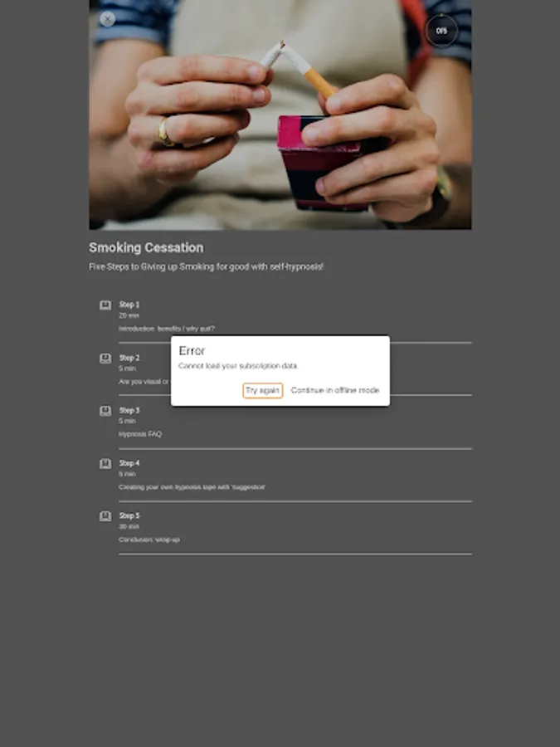Tap the 0/5 progress circle indicator

click(441, 31)
